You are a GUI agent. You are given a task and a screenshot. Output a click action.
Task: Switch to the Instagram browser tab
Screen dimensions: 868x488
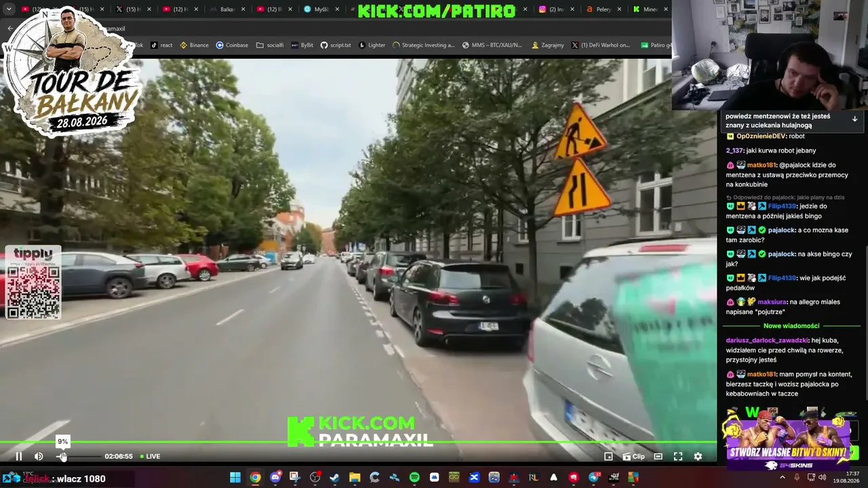[556, 9]
